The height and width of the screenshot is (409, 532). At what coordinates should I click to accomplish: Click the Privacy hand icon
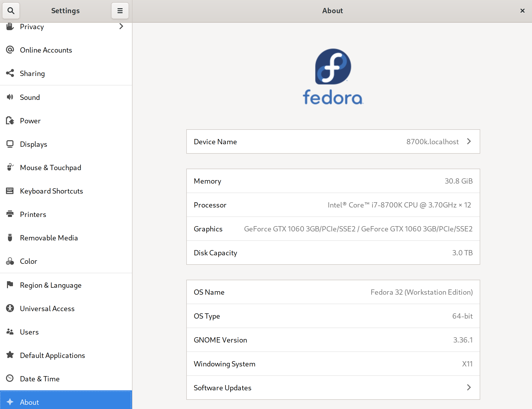point(10,26)
